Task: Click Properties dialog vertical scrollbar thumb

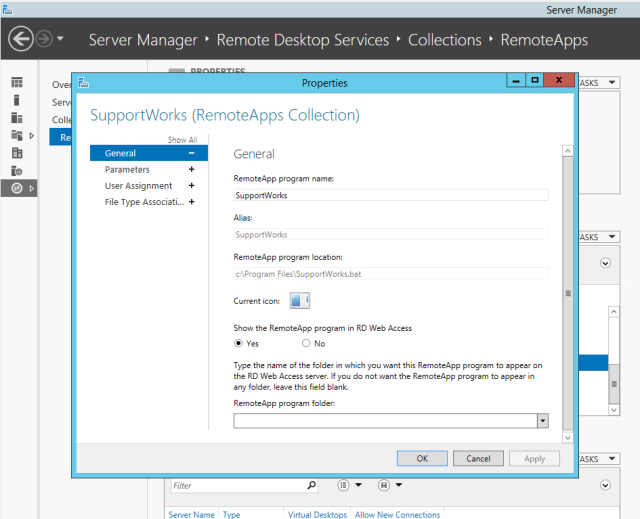Action: point(568,293)
